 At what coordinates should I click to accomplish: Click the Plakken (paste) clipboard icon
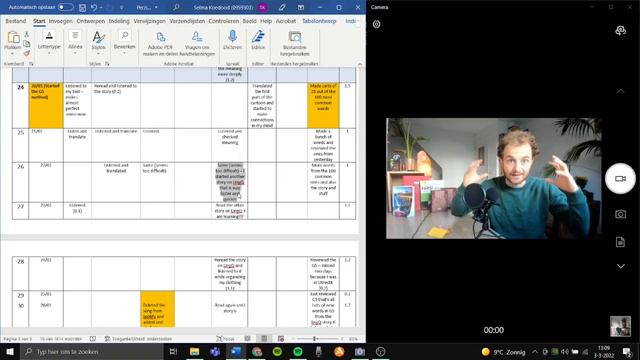(x=13, y=38)
